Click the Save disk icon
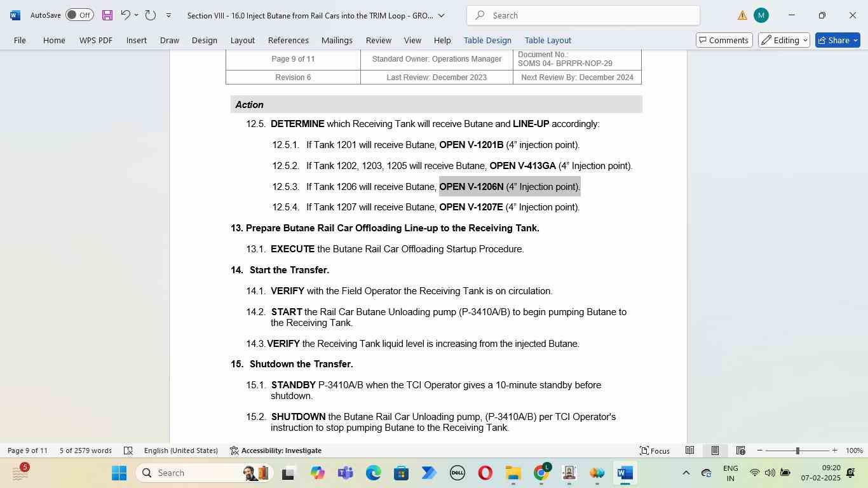Screen dimensions: 868x488 click(x=107, y=15)
